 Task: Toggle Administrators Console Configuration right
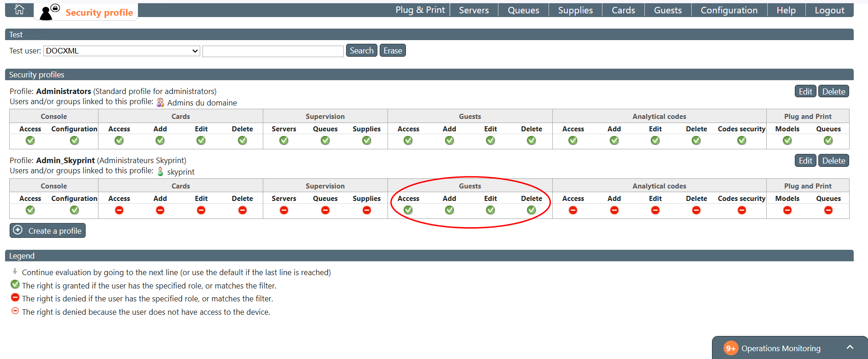[x=74, y=141]
